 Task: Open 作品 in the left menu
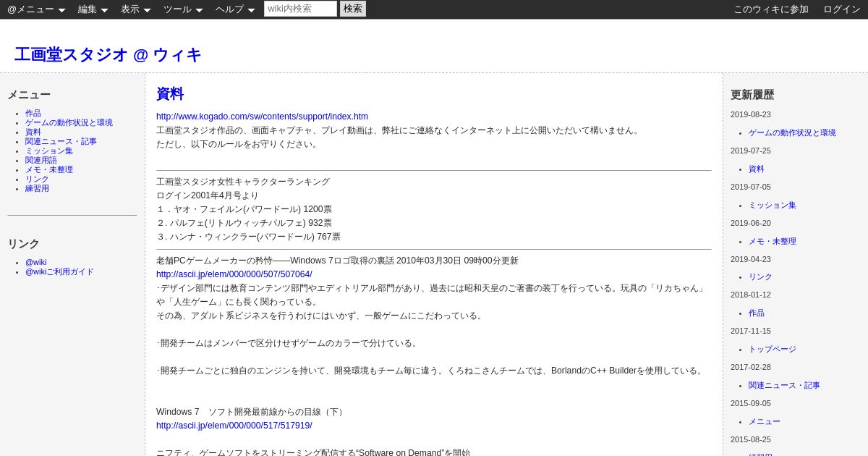click(x=33, y=114)
